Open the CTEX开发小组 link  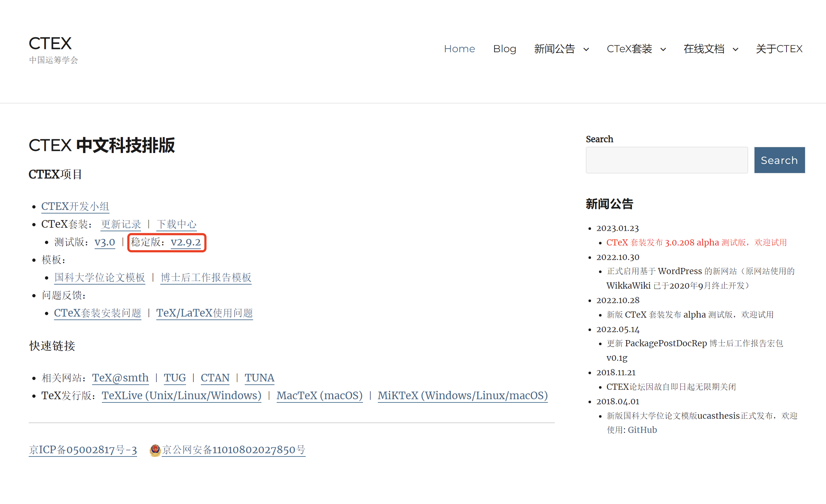75,206
